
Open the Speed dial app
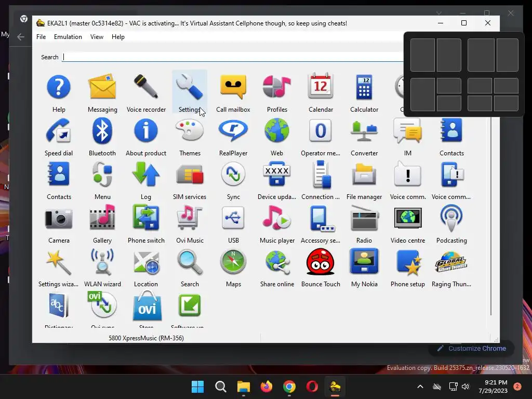[x=59, y=131]
